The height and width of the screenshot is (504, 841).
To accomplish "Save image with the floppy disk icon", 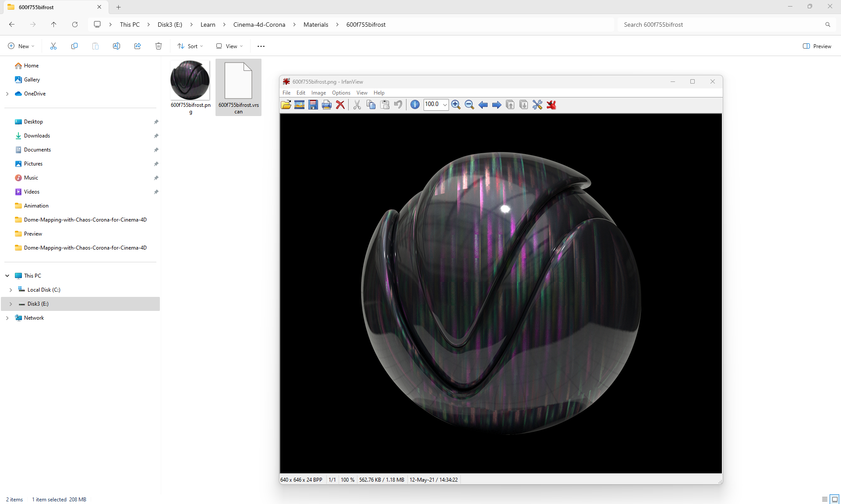I will tap(313, 105).
